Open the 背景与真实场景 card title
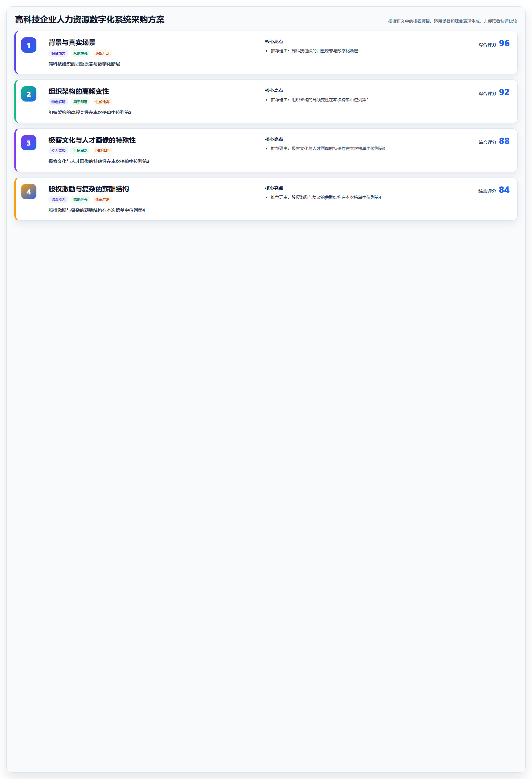Screen dimensions: 532x779 click(72, 42)
